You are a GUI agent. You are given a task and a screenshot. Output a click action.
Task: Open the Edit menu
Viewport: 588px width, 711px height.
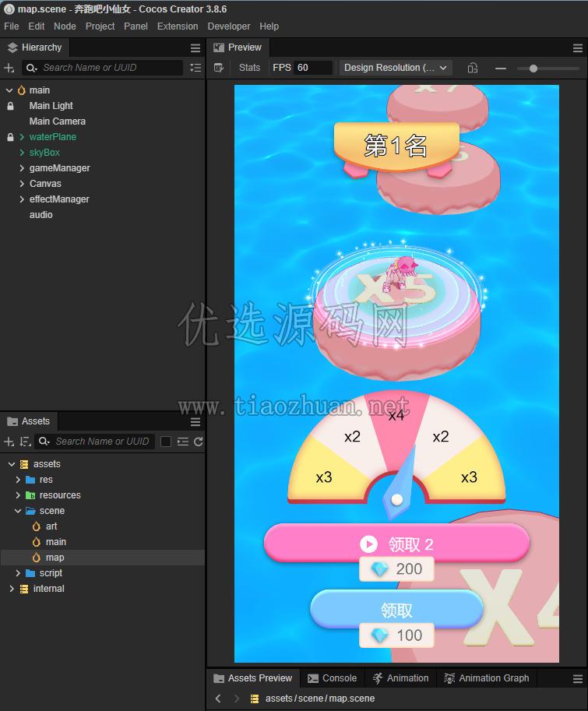(x=37, y=26)
